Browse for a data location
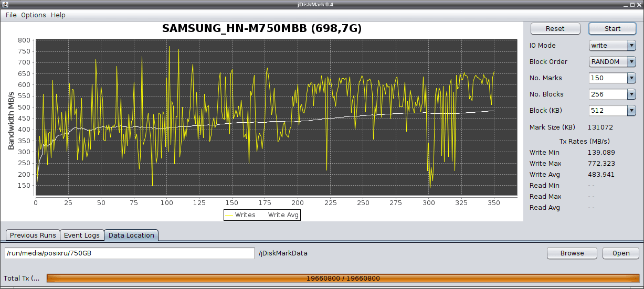644x289 pixels. tap(572, 253)
